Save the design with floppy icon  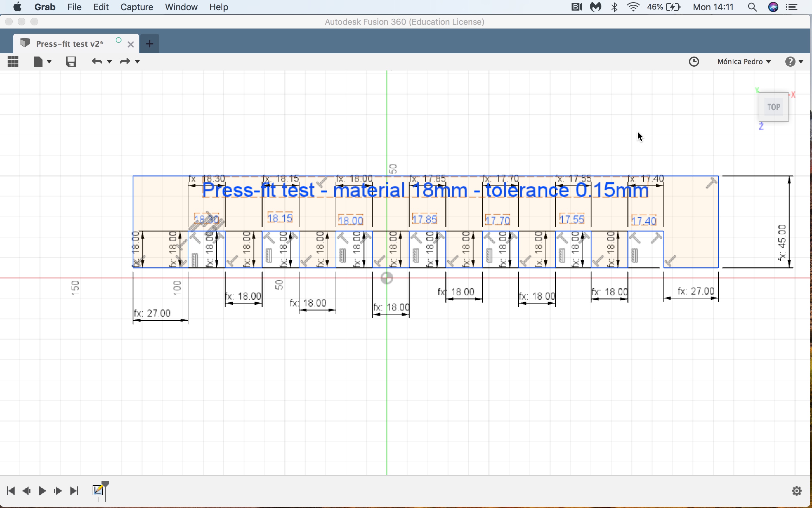click(71, 62)
